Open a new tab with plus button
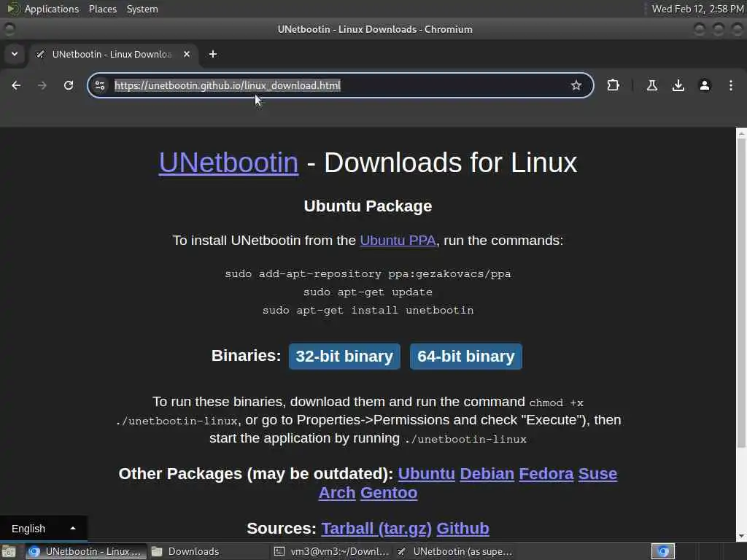The width and height of the screenshot is (747, 560). (x=213, y=54)
